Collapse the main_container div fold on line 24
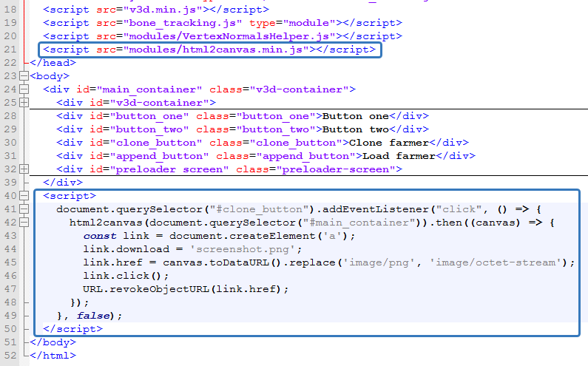The image size is (588, 366). tap(24, 89)
